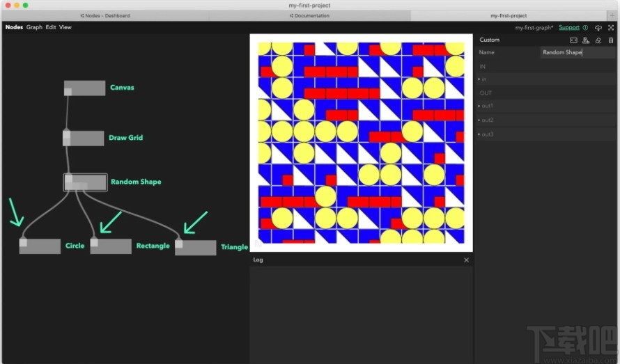Click the save-node icon in Custom panel
The image size is (620, 364).
pyautogui.click(x=586, y=40)
